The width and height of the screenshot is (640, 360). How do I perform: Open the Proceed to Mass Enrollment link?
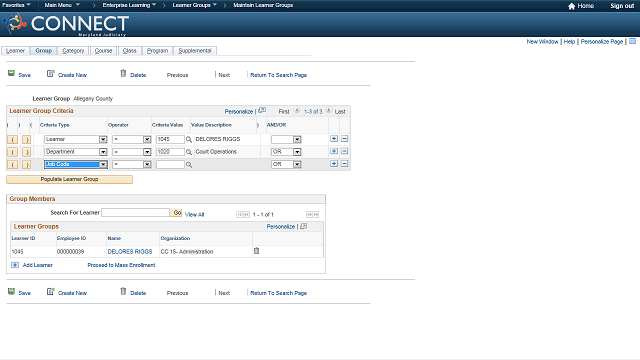coord(121,265)
